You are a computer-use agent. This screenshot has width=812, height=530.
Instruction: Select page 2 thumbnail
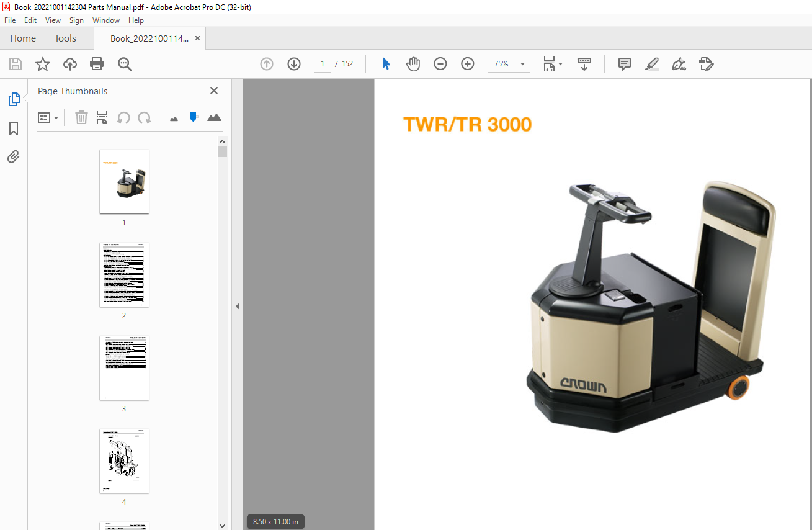click(x=124, y=274)
